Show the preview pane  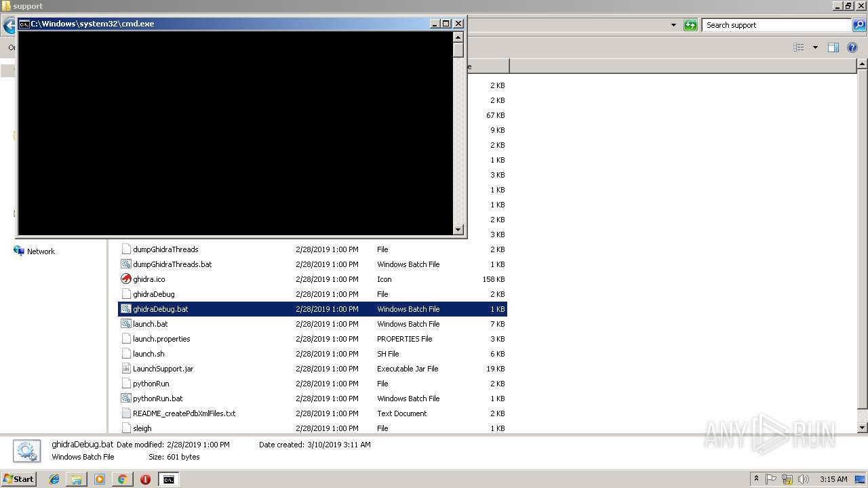[833, 47]
